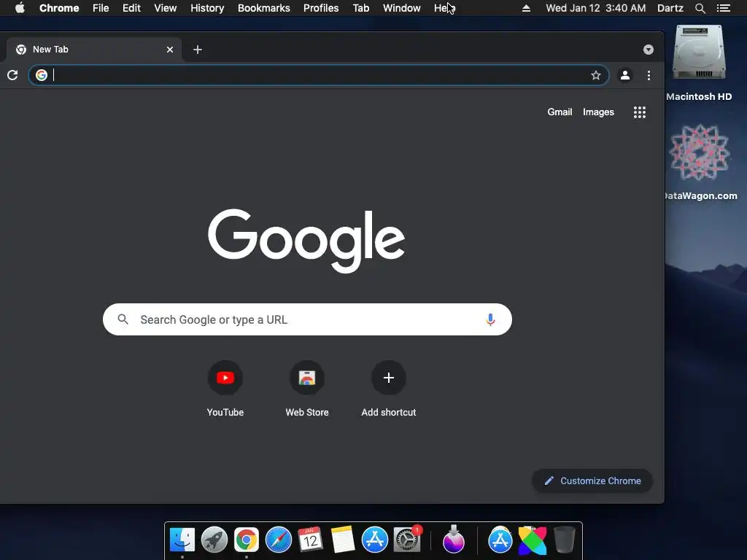
Task: Open the File menu
Action: (101, 8)
